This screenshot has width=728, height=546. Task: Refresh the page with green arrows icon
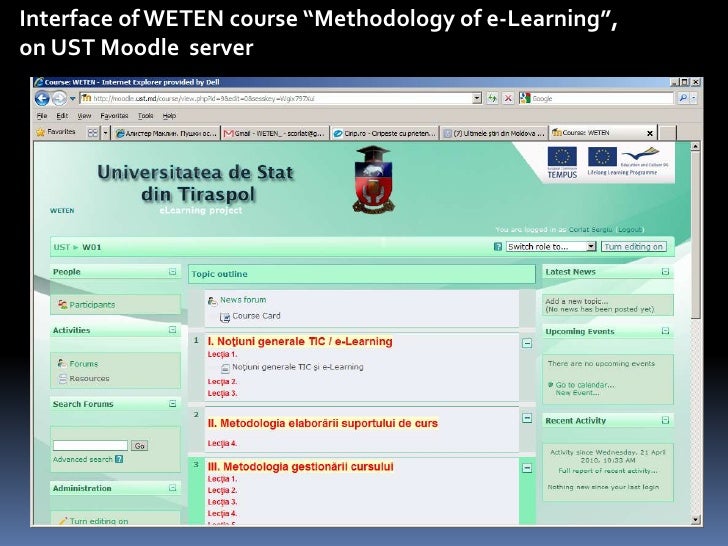point(492,98)
